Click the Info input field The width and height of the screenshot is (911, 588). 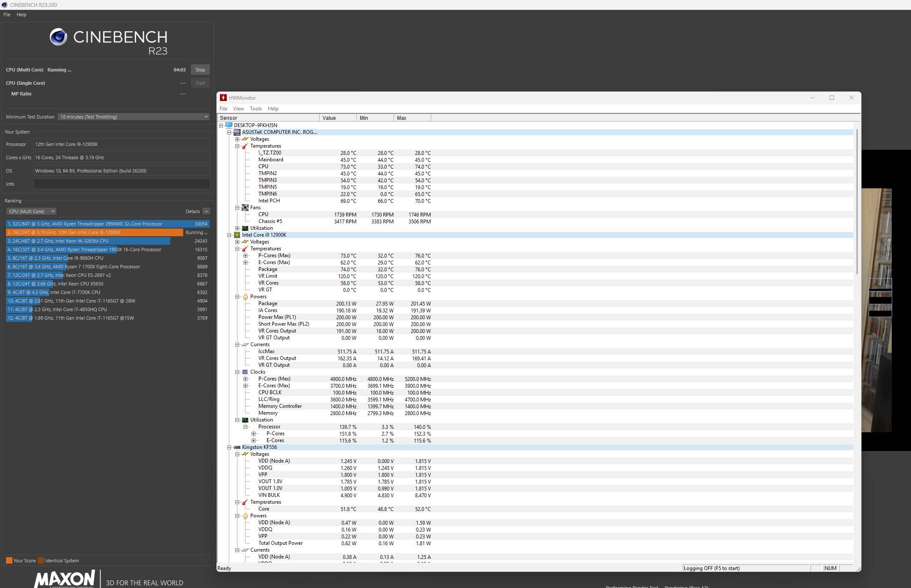pyautogui.click(x=122, y=184)
